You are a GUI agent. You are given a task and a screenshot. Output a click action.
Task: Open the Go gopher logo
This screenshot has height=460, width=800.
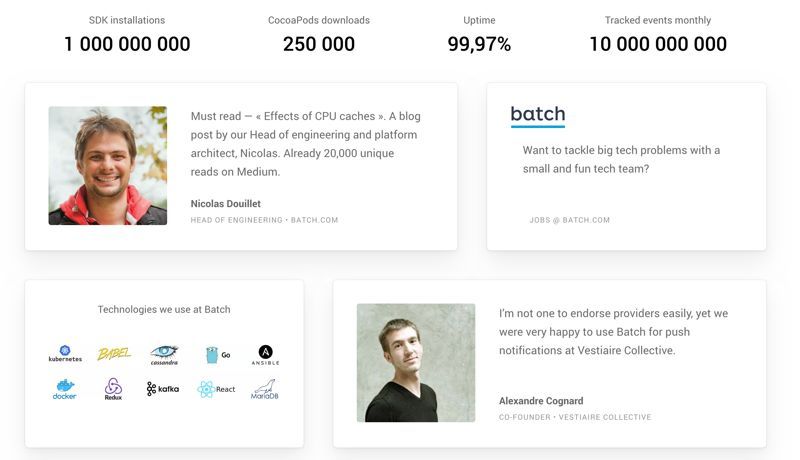point(217,355)
